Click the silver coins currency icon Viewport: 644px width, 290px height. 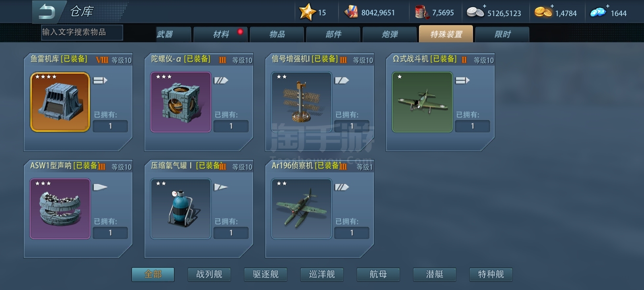click(x=475, y=12)
